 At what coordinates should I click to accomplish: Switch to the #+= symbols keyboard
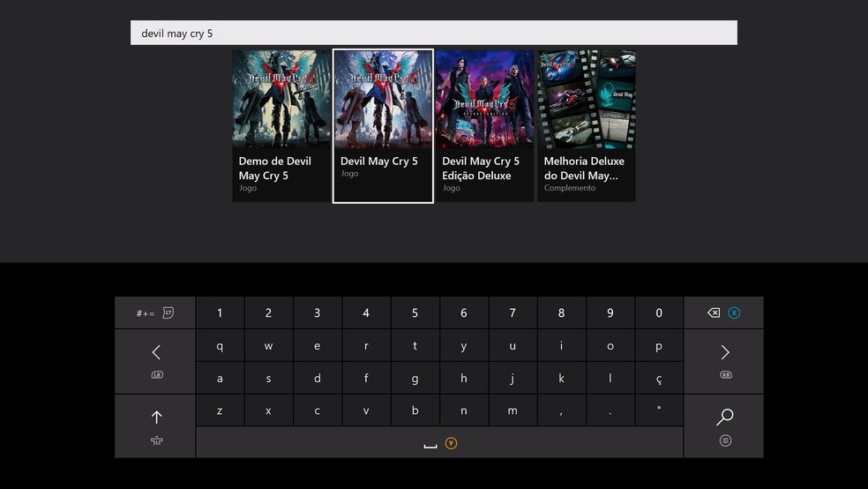pyautogui.click(x=155, y=312)
